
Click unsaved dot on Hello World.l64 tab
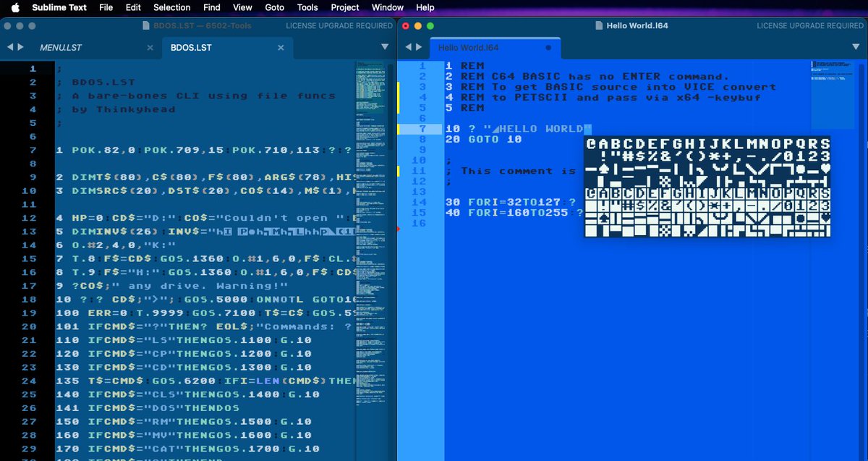click(548, 48)
